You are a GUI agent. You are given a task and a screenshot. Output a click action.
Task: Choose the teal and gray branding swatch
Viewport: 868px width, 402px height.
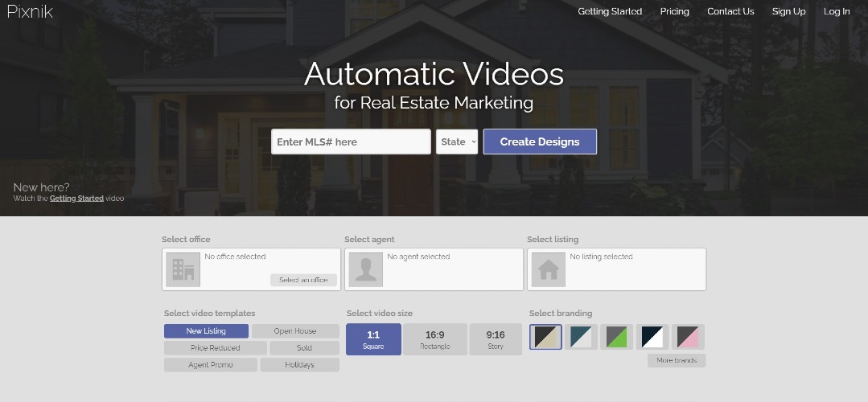(x=580, y=337)
